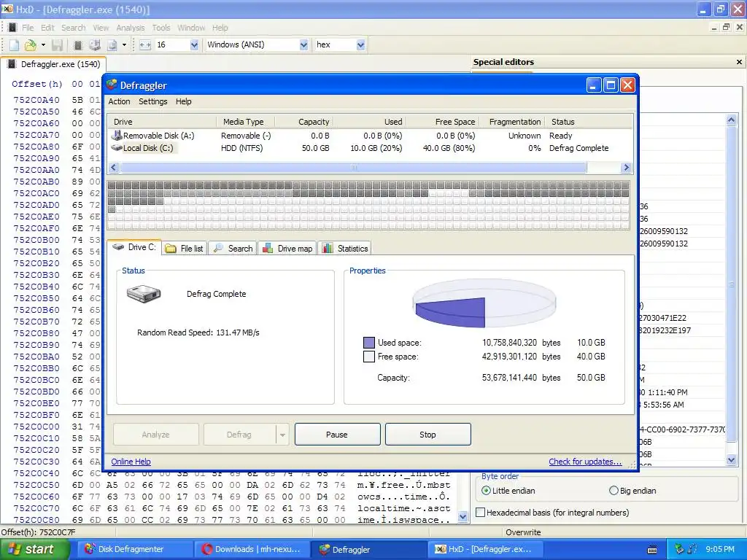Click the Save disk icon in HxD toolbar

click(x=57, y=44)
